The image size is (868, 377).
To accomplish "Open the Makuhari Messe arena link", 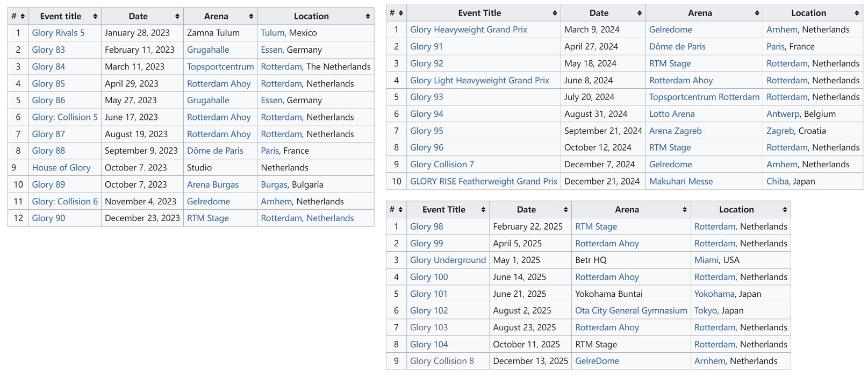I will 680,181.
